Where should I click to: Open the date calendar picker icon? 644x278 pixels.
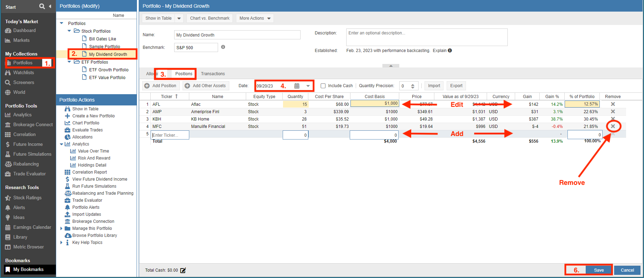click(297, 86)
